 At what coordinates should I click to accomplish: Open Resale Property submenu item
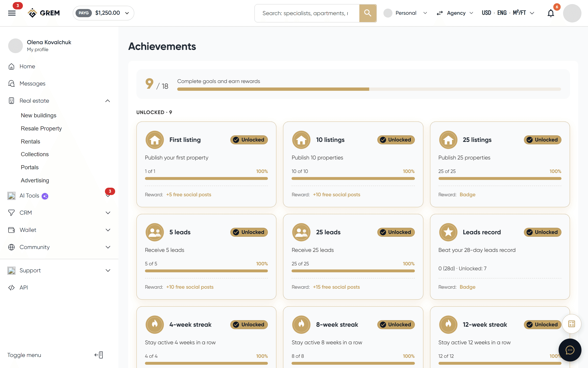pyautogui.click(x=41, y=129)
